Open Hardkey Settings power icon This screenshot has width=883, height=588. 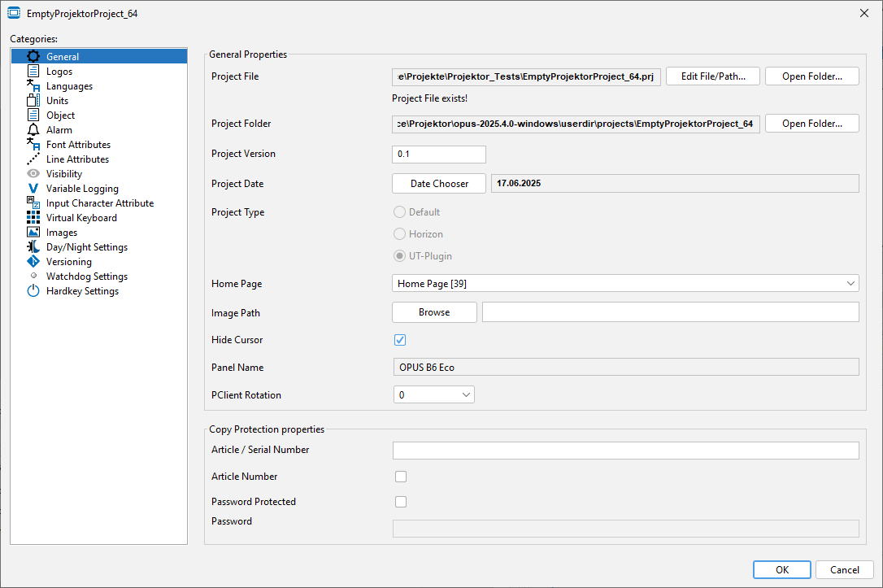point(33,291)
